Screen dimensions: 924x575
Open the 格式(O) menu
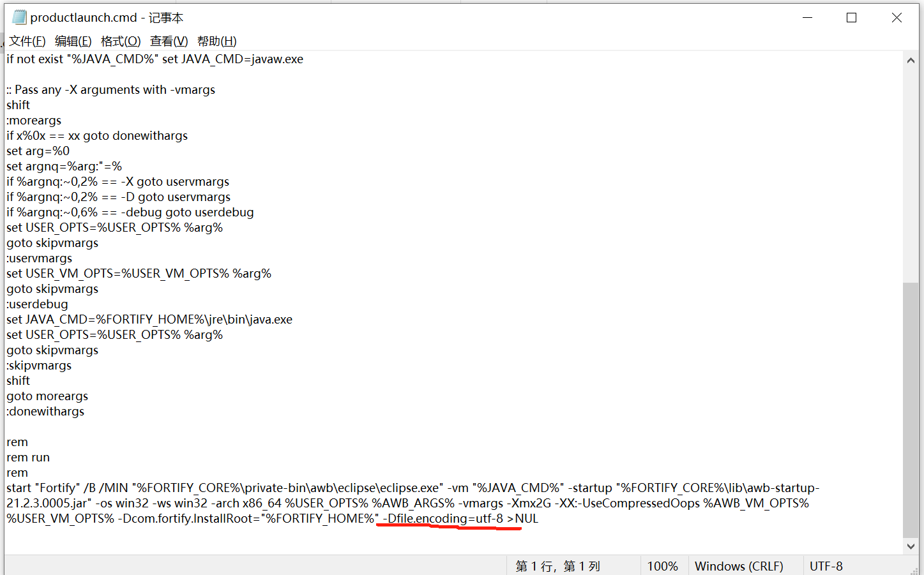pos(121,41)
